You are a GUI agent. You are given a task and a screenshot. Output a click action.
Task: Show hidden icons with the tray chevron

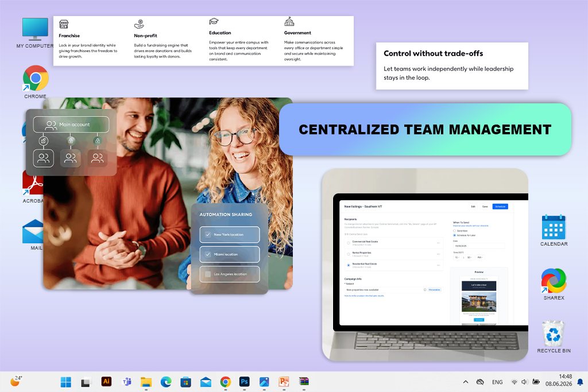tap(465, 382)
